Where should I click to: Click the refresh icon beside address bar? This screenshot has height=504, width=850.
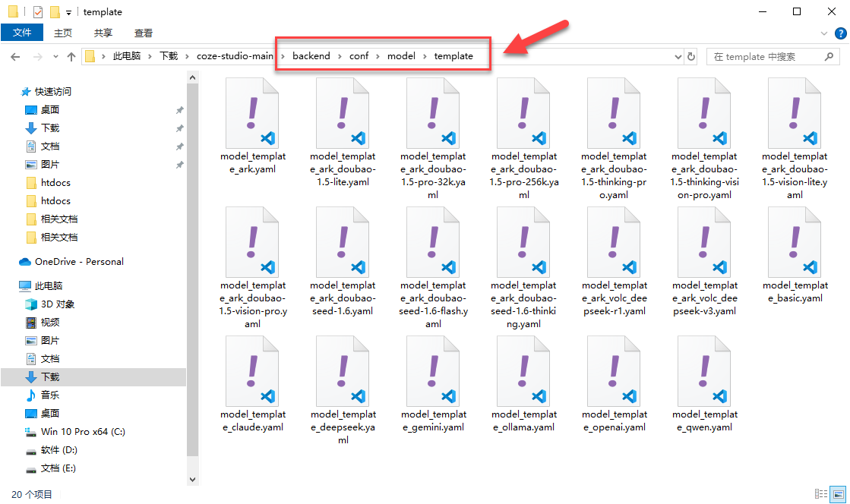point(691,56)
